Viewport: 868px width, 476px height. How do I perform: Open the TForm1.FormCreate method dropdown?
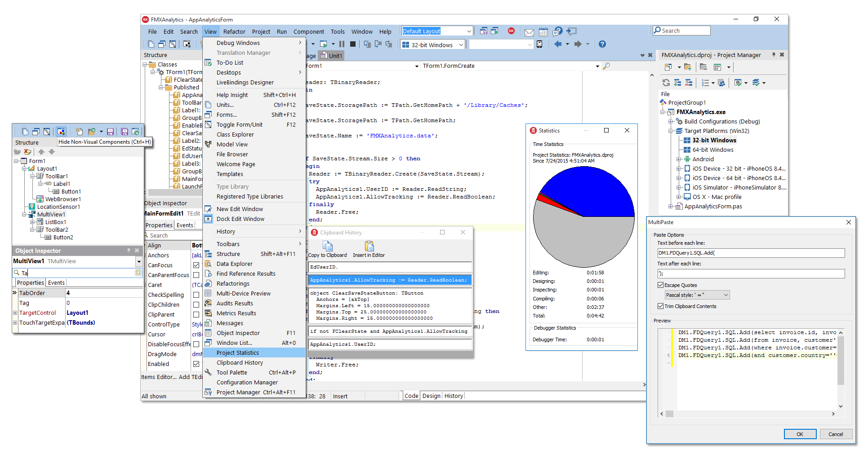[x=597, y=66]
